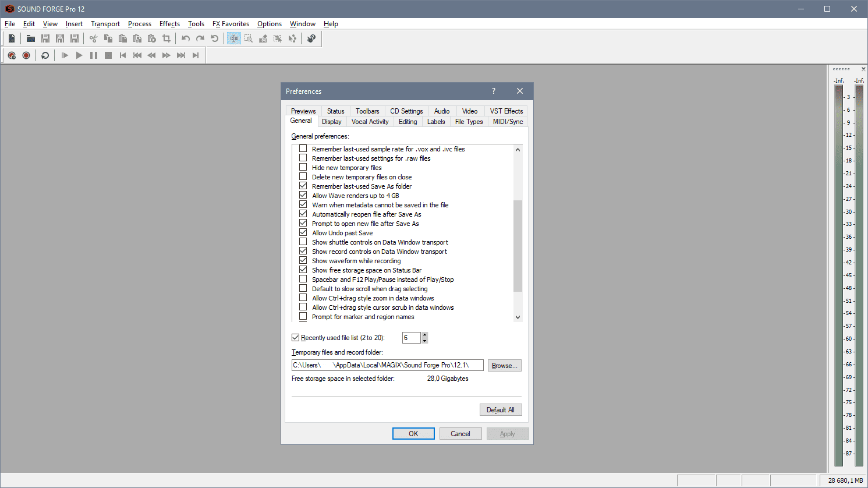
Task: Click the Default All button
Action: (x=501, y=410)
